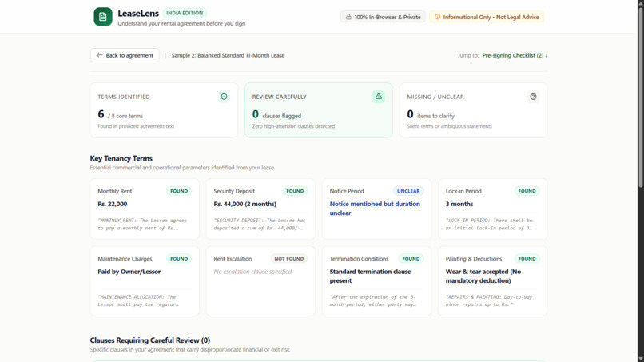Jump to Pre-signing Checklist (2)
The image size is (644, 362).
coord(515,55)
